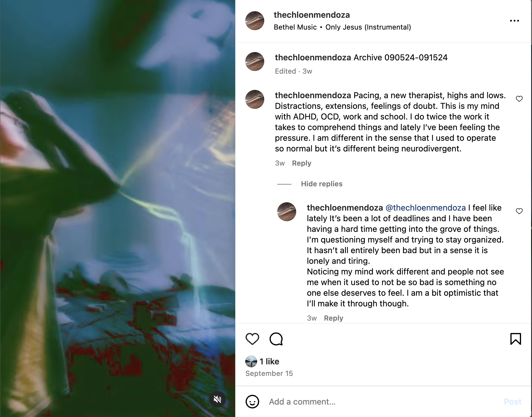Save post with bookmark icon
The height and width of the screenshot is (417, 532).
click(515, 339)
